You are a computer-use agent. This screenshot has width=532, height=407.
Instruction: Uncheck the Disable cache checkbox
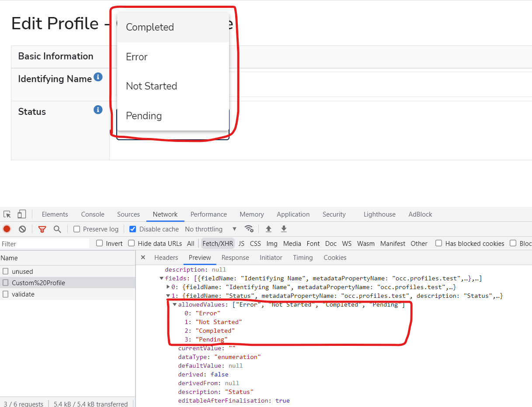click(132, 228)
